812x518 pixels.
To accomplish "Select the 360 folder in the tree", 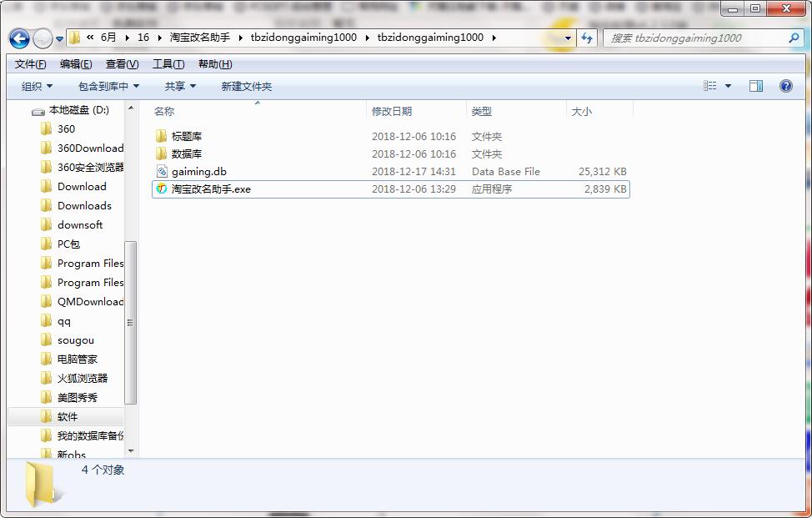I will coord(66,129).
